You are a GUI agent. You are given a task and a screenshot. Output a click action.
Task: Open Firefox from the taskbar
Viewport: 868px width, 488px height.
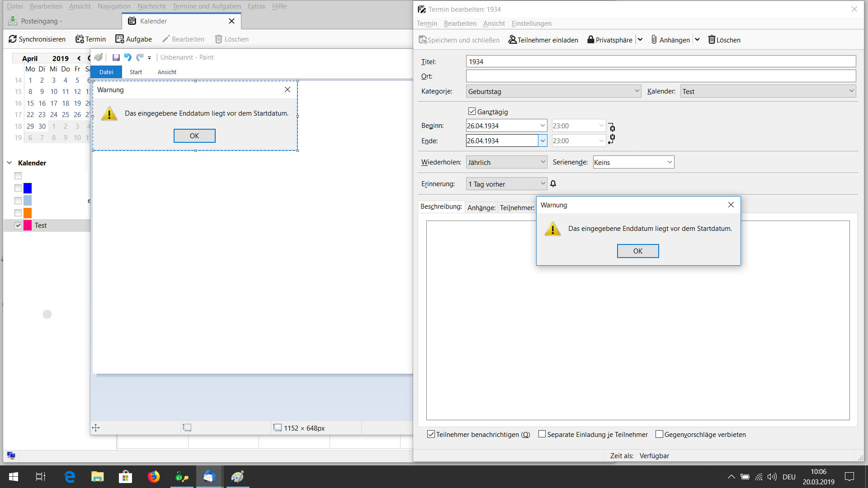click(154, 477)
